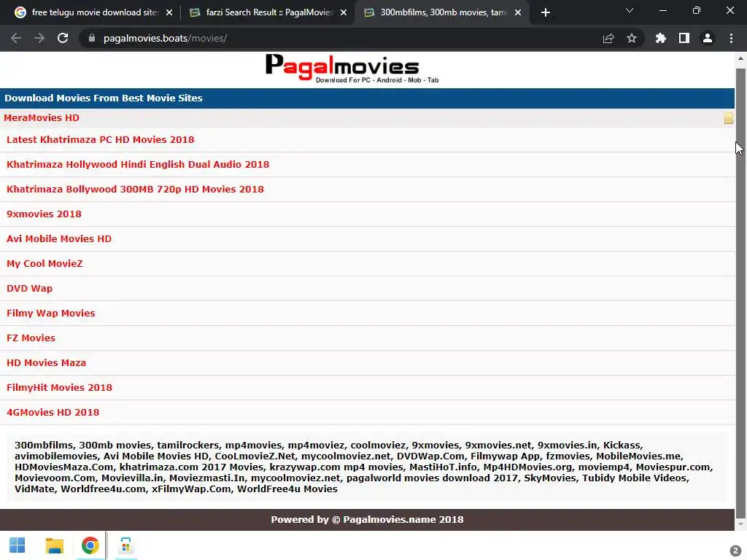Expand the tab search chevron

pyautogui.click(x=630, y=10)
